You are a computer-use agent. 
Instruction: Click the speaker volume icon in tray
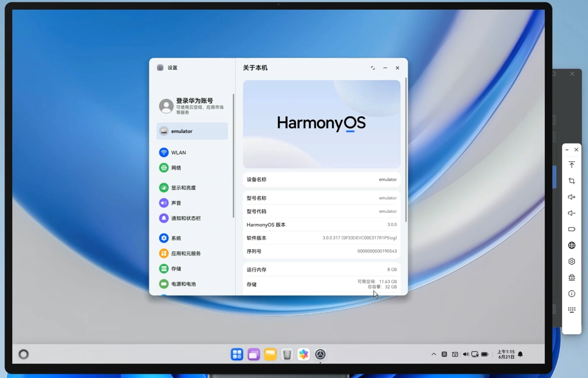coord(466,354)
